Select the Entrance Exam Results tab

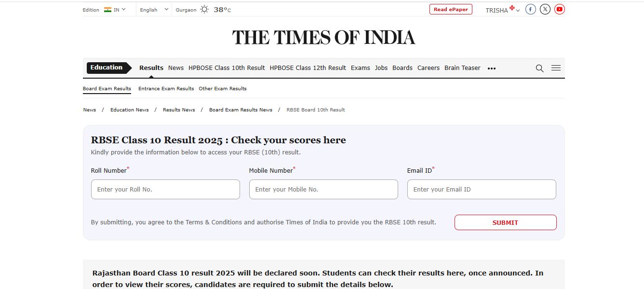pos(166,89)
